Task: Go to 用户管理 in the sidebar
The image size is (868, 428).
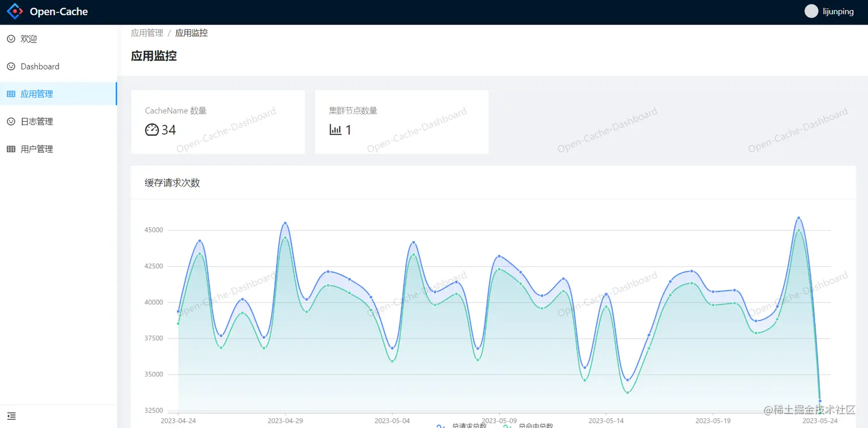Action: [x=59, y=149]
